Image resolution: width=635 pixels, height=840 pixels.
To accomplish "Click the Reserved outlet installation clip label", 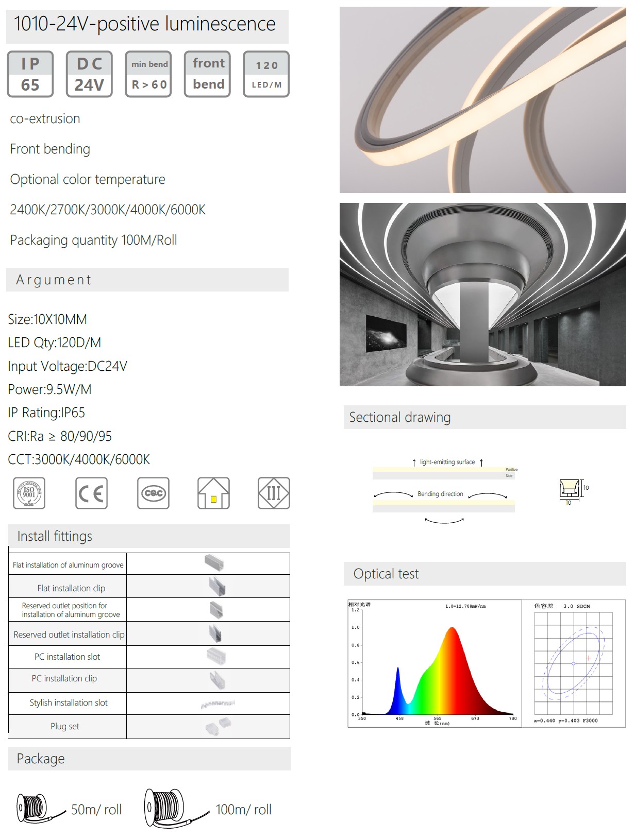I will pos(69,635).
